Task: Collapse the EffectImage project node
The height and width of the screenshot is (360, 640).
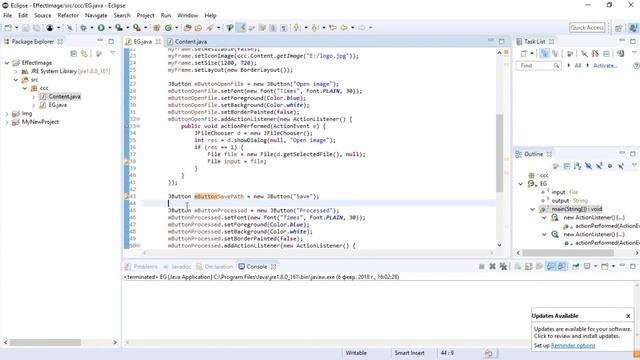Action: coord(7,63)
